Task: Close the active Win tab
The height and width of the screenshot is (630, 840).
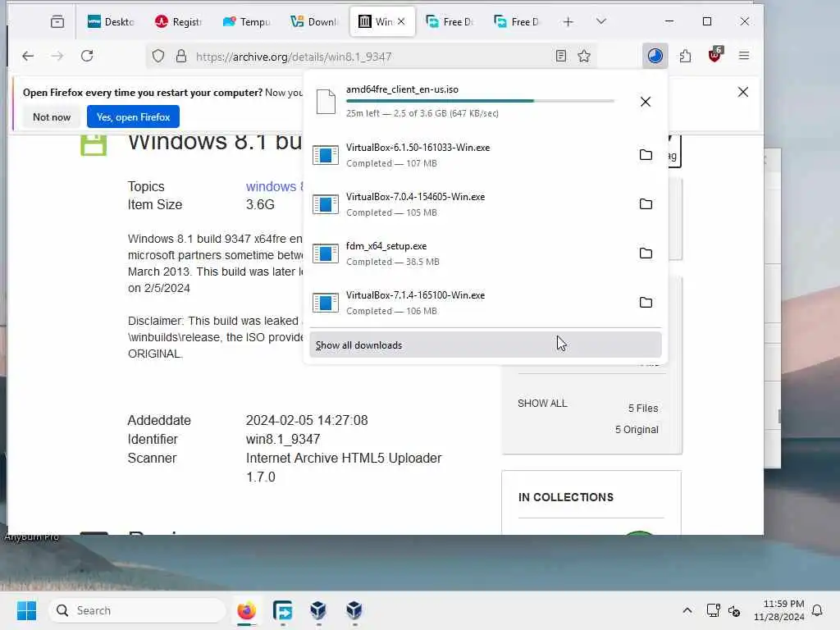Action: [x=401, y=21]
